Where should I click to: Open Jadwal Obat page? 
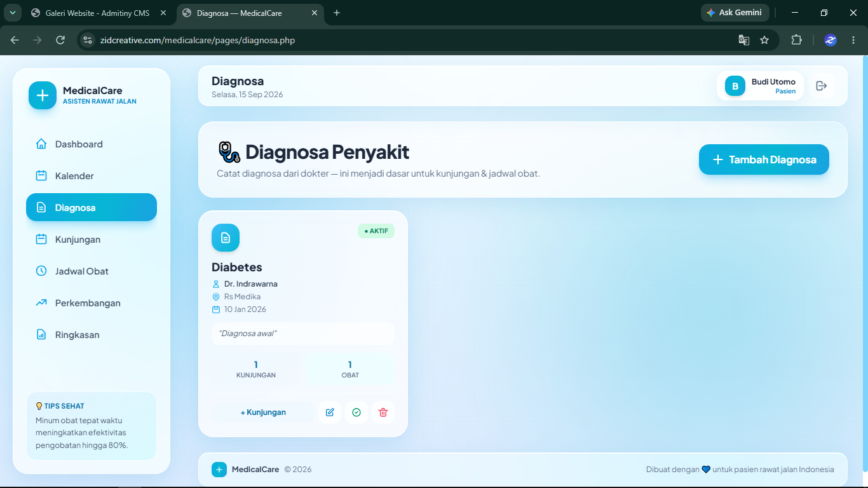click(92, 271)
